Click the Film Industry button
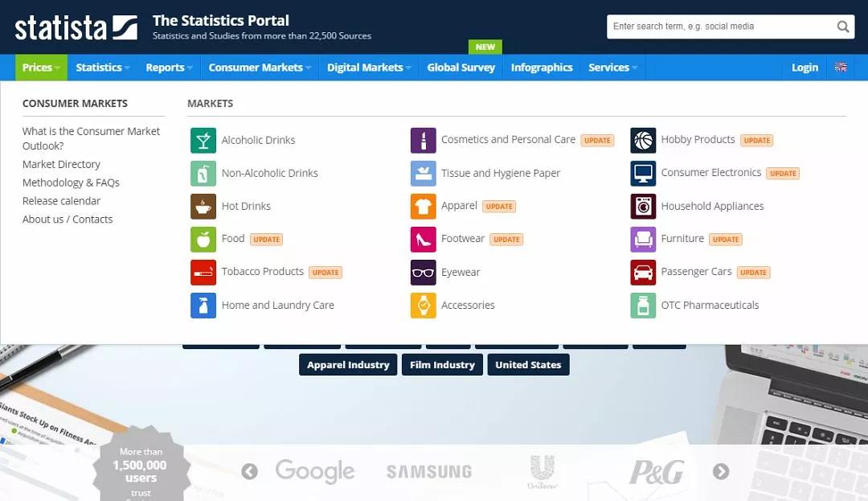 click(442, 365)
